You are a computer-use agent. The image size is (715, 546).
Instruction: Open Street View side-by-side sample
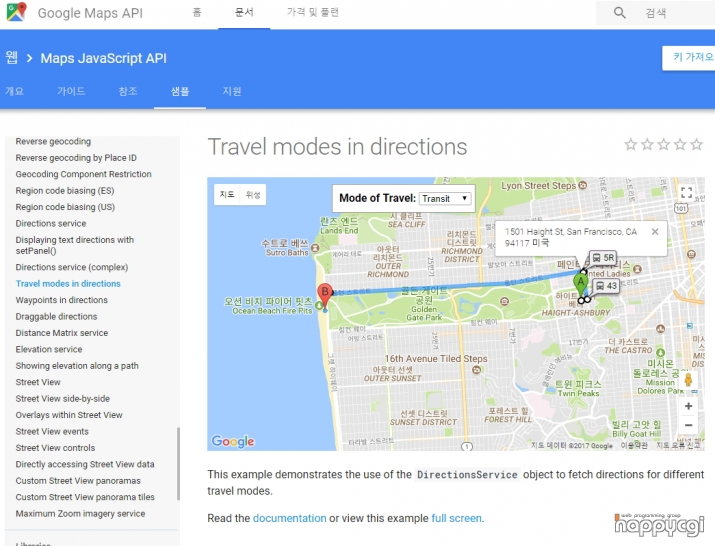62,399
